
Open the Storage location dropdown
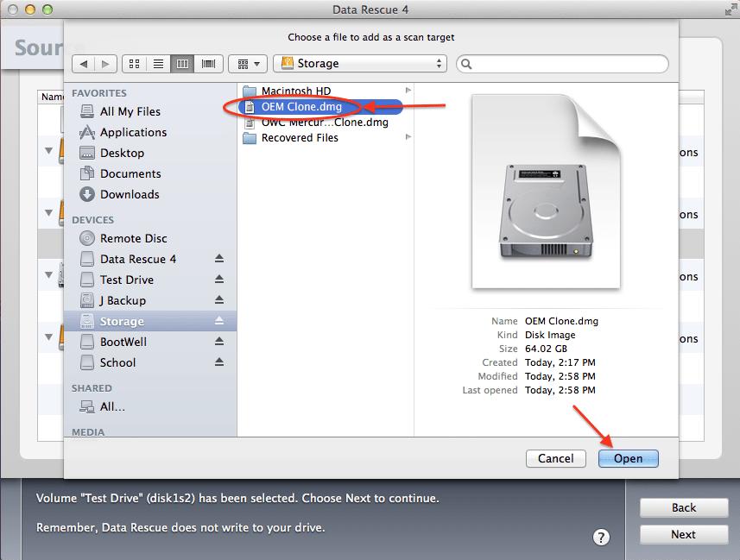pos(359,63)
